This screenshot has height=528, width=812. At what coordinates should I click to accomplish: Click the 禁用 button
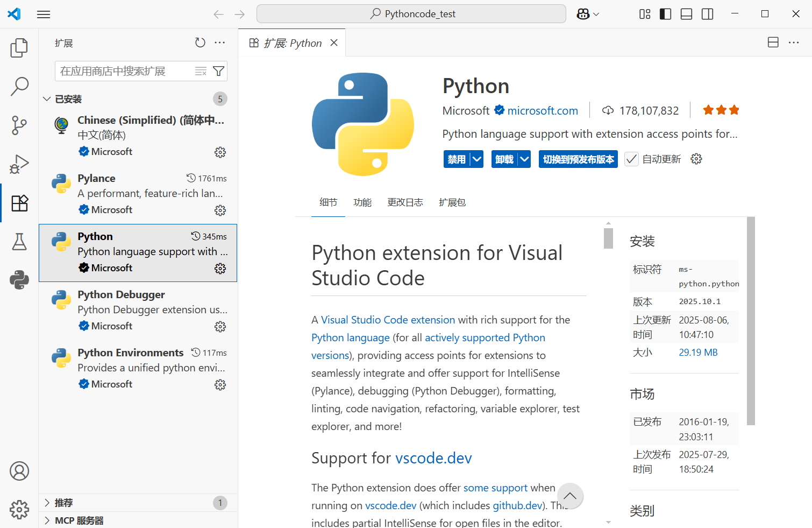457,159
